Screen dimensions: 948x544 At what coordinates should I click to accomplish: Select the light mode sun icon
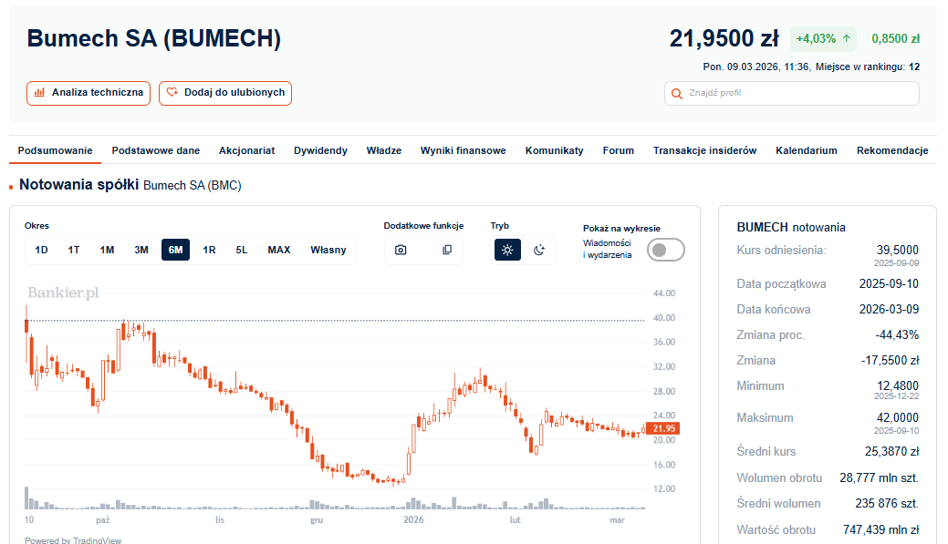pyautogui.click(x=507, y=250)
